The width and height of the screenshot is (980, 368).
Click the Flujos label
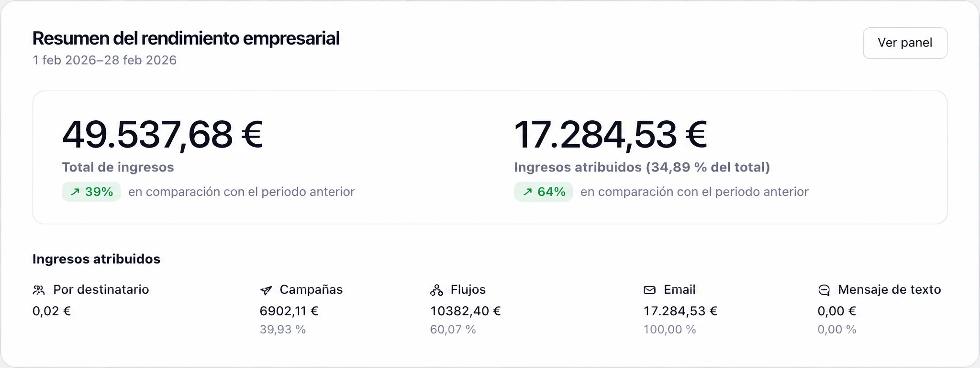(468, 290)
